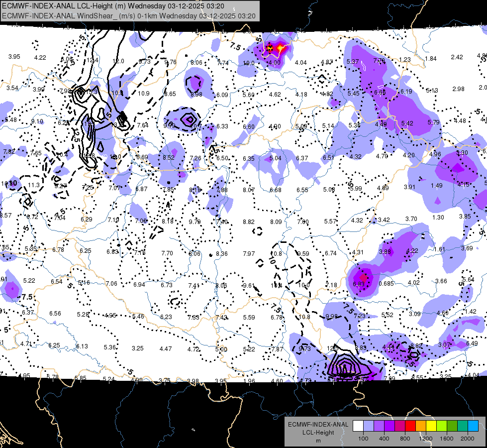This screenshot has width=487, height=448.
Task: Click the wind shear value '0.685'
Action: [x=387, y=284]
